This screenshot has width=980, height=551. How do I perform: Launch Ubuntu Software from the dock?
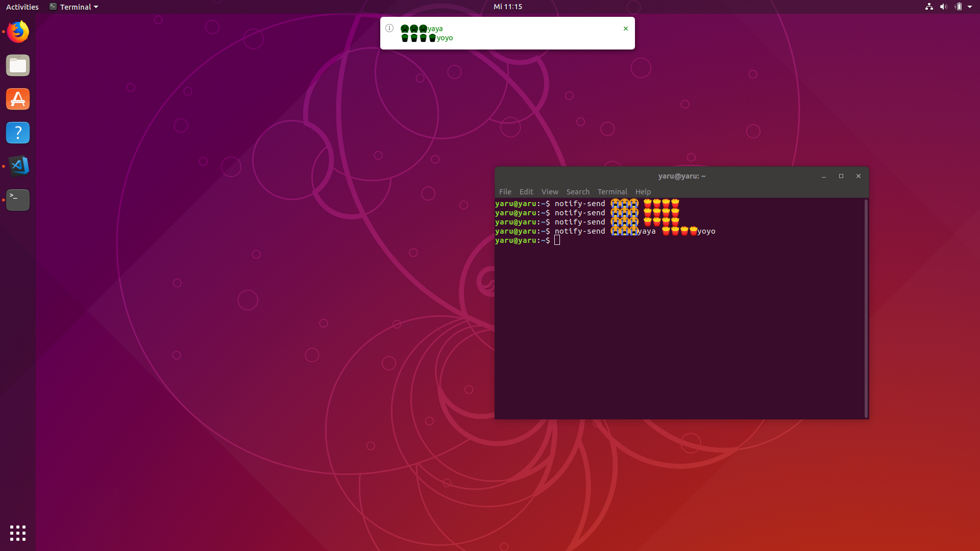[17, 99]
